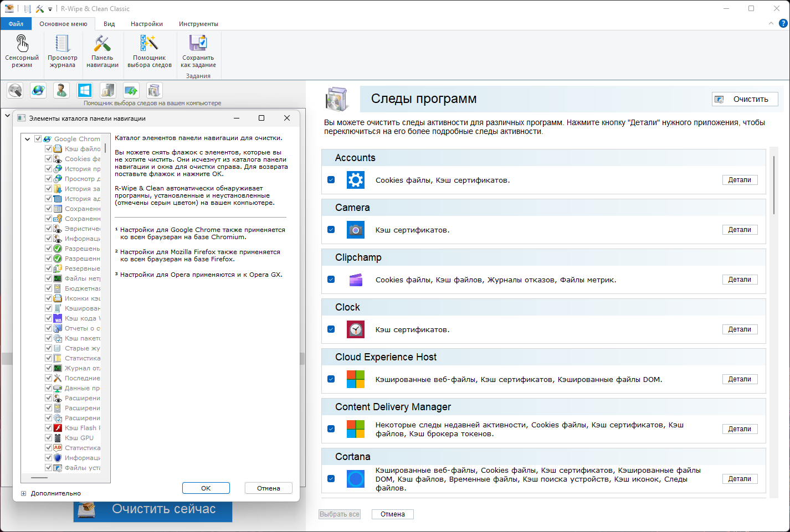790x532 pixels.
Task: Switch to Основное меню tab
Action: (63, 24)
